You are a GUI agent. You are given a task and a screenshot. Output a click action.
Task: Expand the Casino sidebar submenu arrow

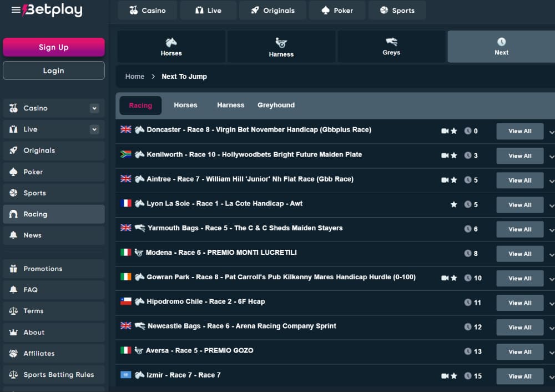[x=94, y=108]
